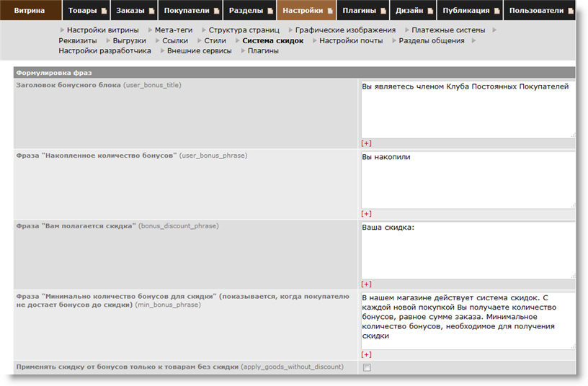Click the page icon beside Публикация tab
The height and width of the screenshot is (386, 588).
pos(496,12)
